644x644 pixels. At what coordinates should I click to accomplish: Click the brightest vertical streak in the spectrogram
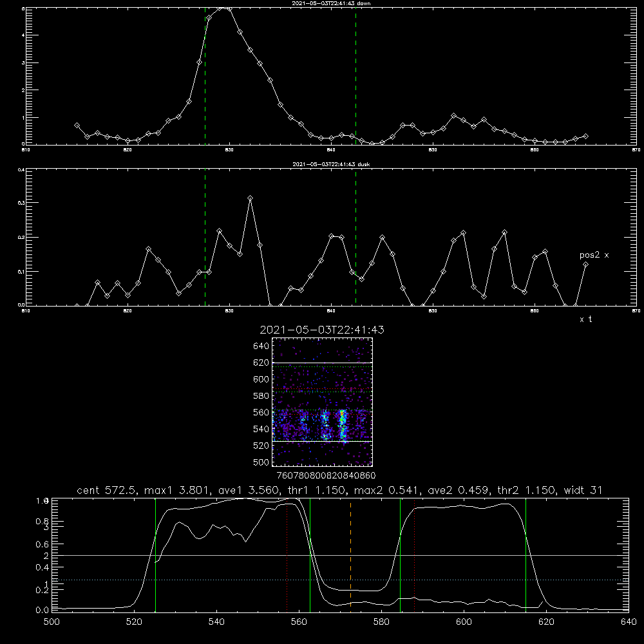tap(343, 425)
